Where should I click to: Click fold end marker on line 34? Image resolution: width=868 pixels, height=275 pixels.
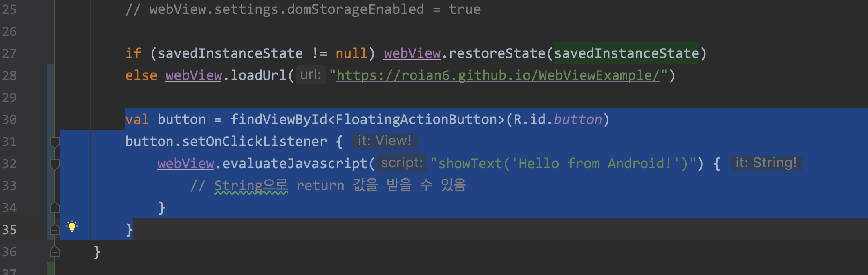pyautogui.click(x=54, y=208)
